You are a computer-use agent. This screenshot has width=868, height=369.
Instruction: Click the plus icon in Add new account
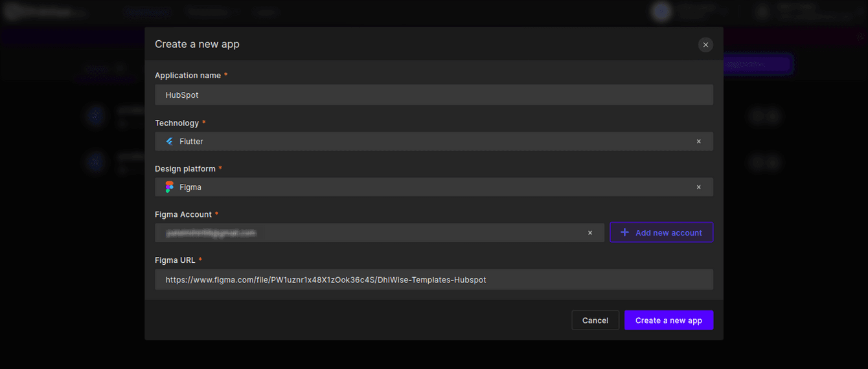click(x=624, y=232)
